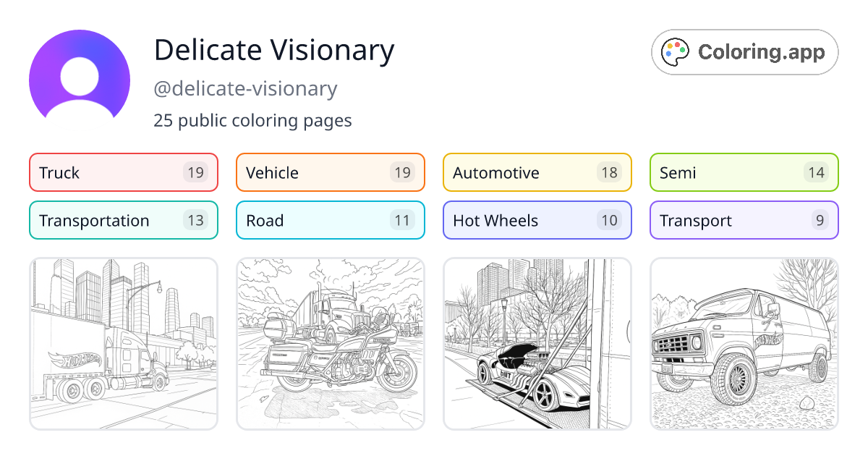
Task: Click the count badge on the Hot Wheels tag
Action: [x=610, y=220]
